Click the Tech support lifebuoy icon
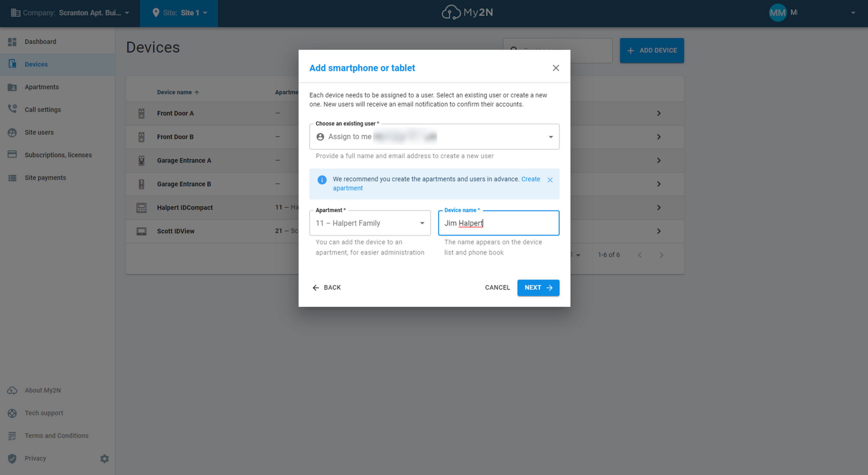 click(x=12, y=413)
